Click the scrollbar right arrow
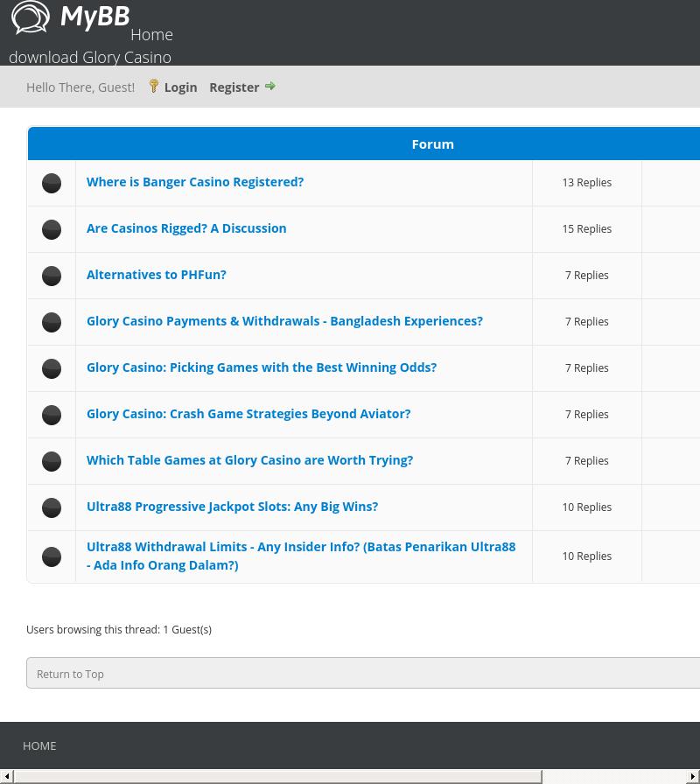Viewport: 700px width, 784px height. click(694, 776)
